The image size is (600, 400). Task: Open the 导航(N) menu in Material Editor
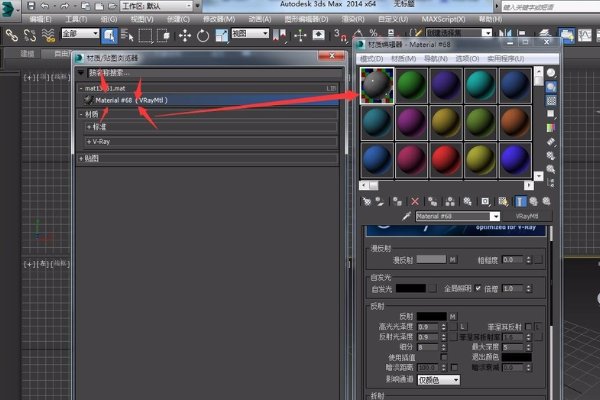[435, 59]
